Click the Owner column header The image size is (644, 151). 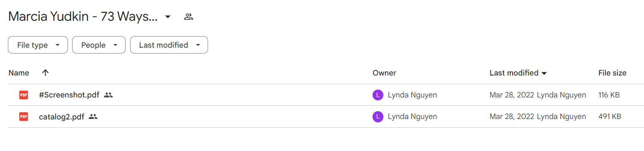[384, 73]
